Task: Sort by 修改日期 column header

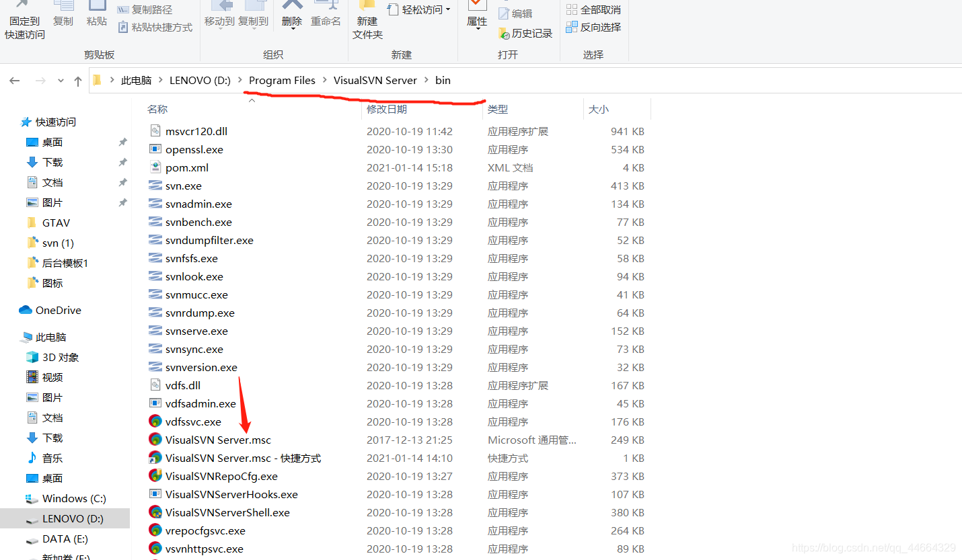Action: 387,109
